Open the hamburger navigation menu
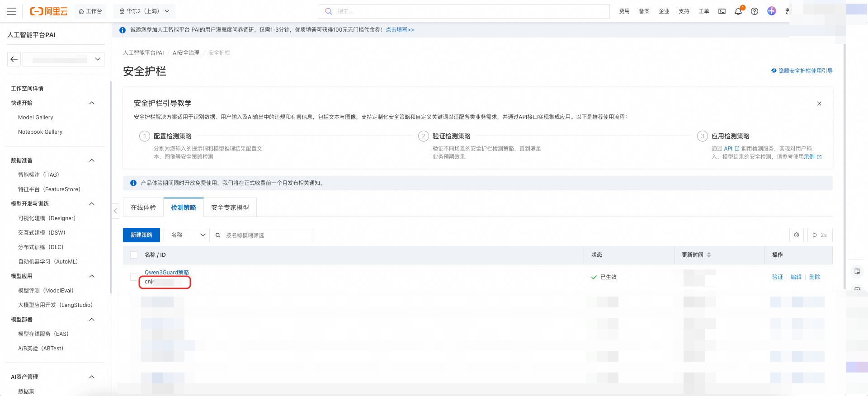The height and width of the screenshot is (396, 868). point(11,11)
